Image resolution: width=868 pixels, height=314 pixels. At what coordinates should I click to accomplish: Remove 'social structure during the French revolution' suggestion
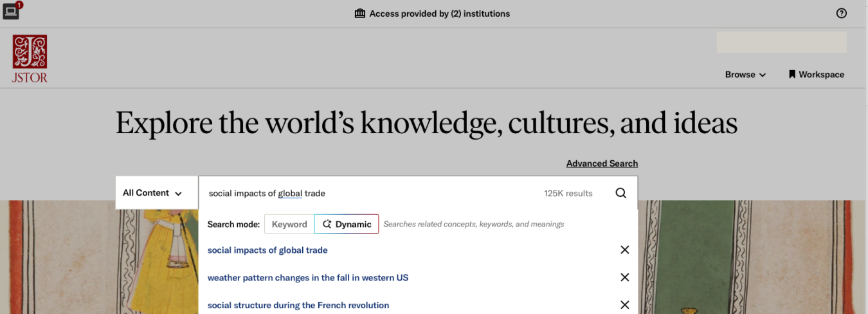click(x=624, y=305)
